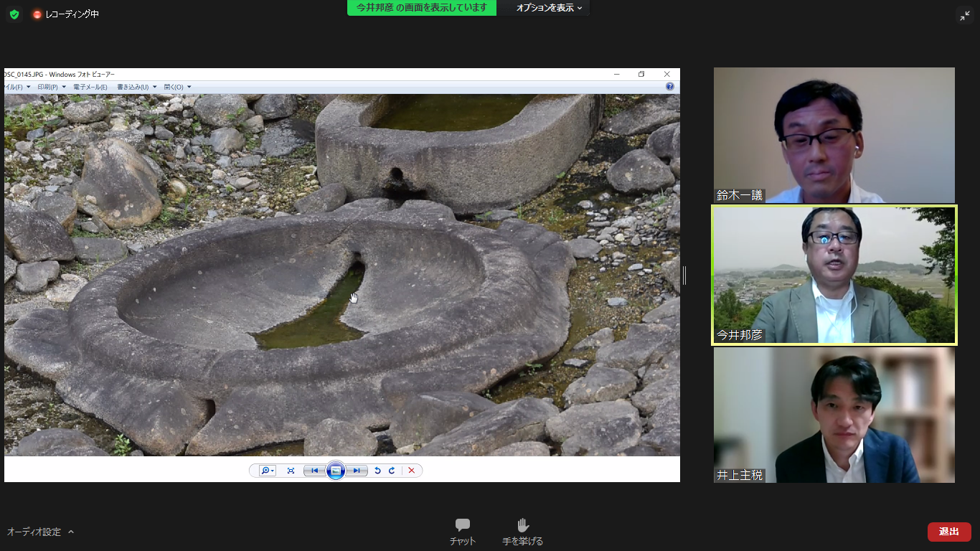Click レコーディング中 recording label
980x551 pixels.
click(x=71, y=14)
